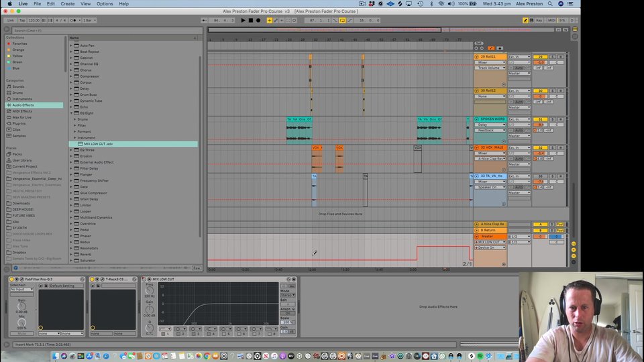Open the Create menu
This screenshot has width=644, height=362.
point(68,4)
